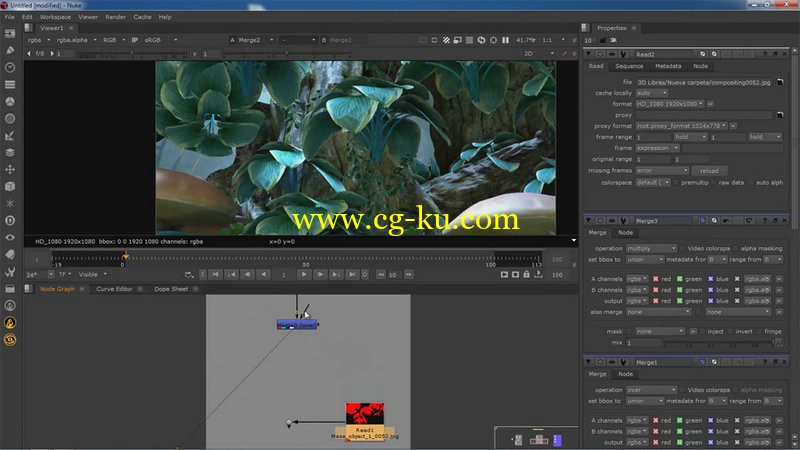Switch to the Curve Editor tab
800x450 pixels.
coord(114,289)
